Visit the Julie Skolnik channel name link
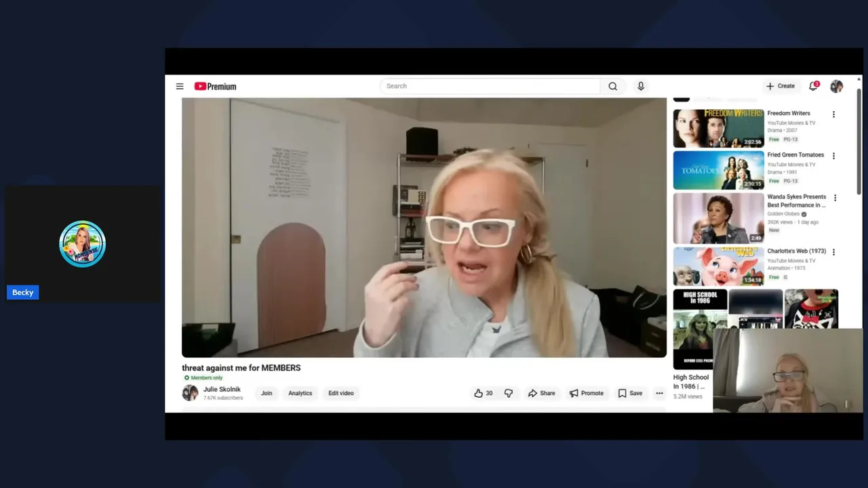This screenshot has height=488, width=868. pyautogui.click(x=222, y=390)
